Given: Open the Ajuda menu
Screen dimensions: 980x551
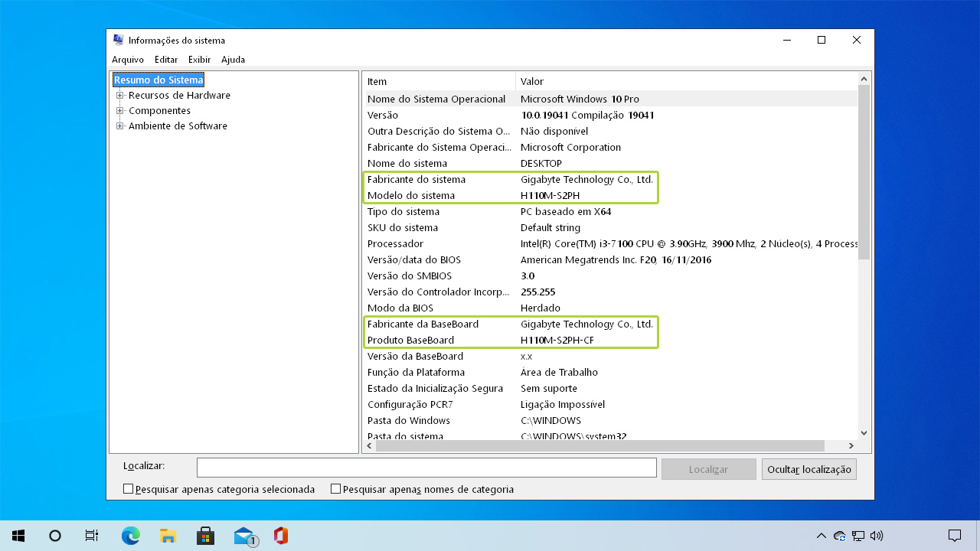Looking at the screenshot, I should (234, 60).
